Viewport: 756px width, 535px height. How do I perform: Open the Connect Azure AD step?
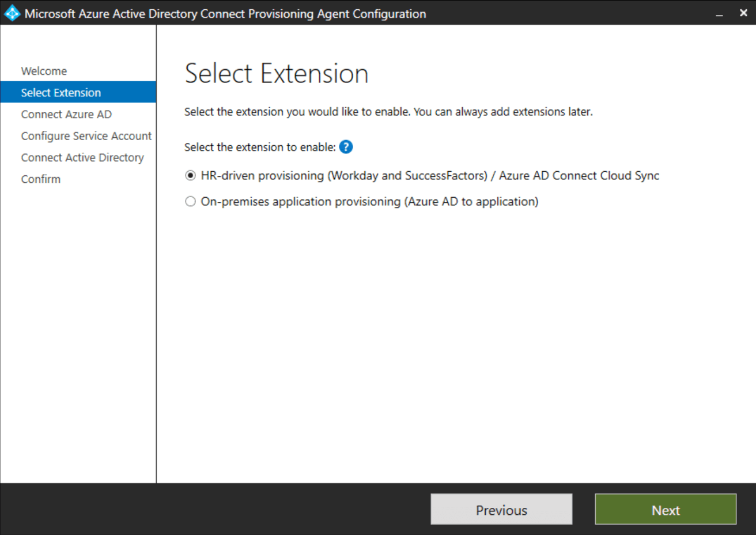click(66, 114)
